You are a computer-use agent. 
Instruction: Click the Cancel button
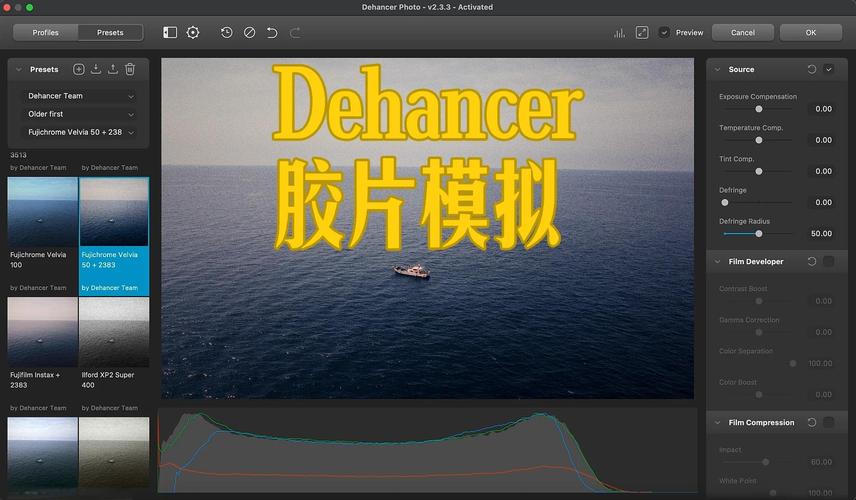(743, 32)
